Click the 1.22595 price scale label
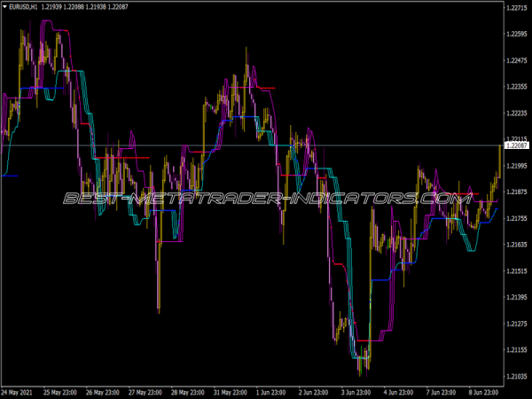 tap(516, 35)
